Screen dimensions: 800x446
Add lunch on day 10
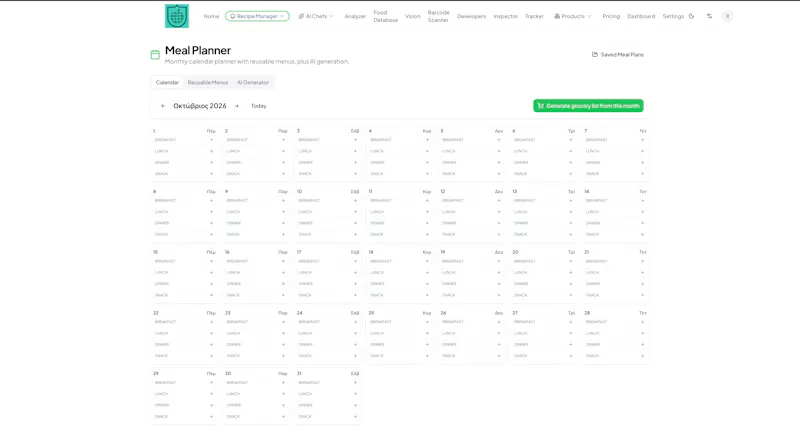(356, 212)
